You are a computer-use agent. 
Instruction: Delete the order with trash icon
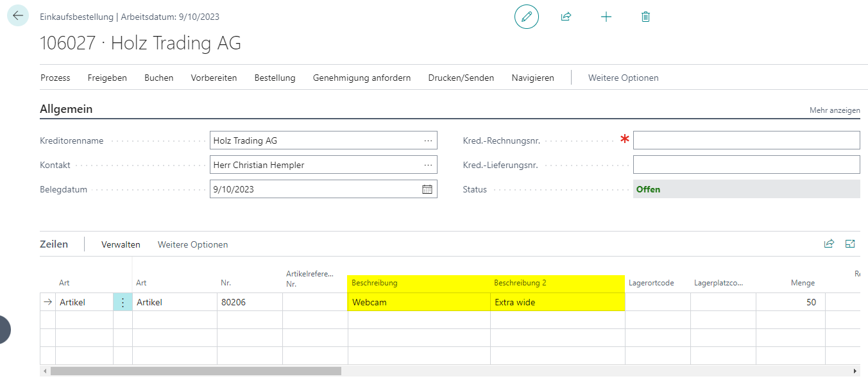[646, 17]
